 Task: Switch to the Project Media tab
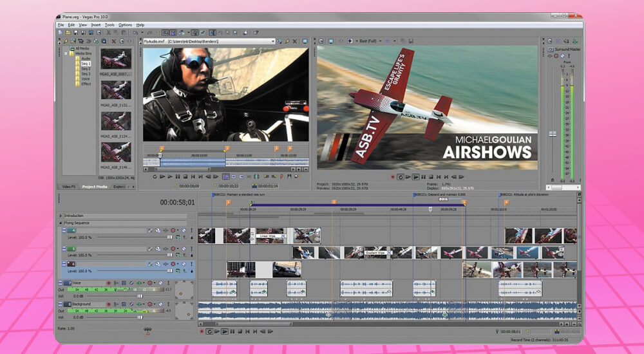[x=95, y=187]
